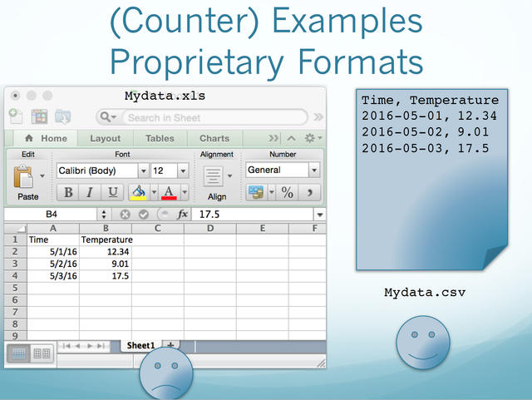
Task: Go to the last sheet arrow
Action: tap(101, 346)
